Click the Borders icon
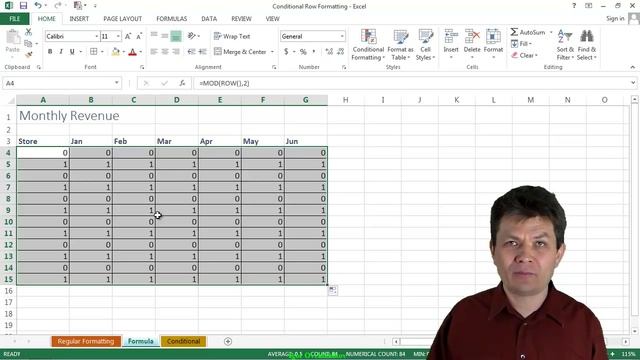 pyautogui.click(x=93, y=52)
